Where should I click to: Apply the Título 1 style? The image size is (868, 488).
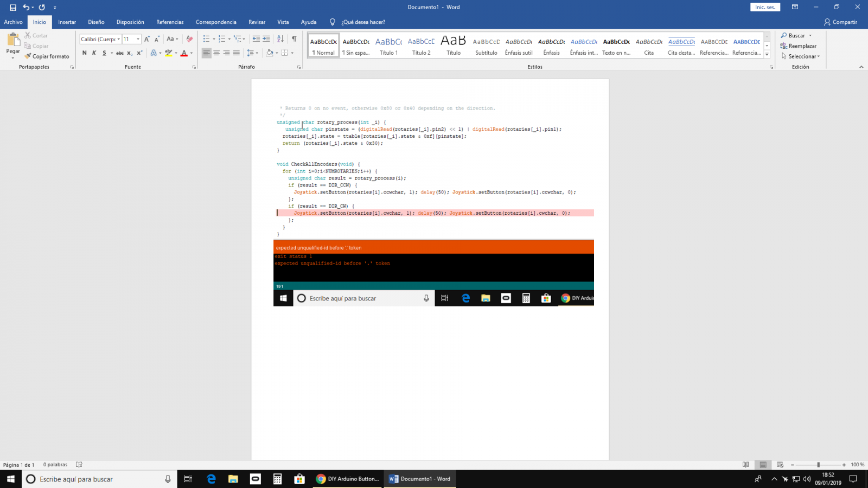coord(388,46)
